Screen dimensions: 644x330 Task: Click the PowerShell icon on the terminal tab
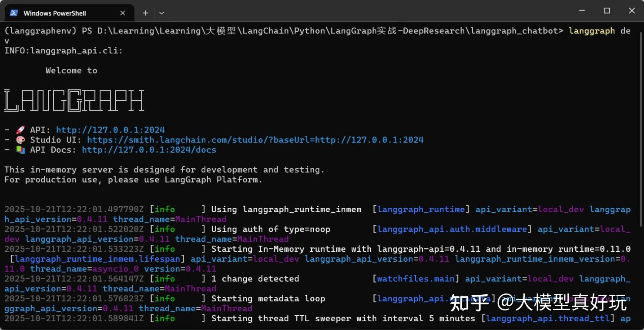(13, 13)
